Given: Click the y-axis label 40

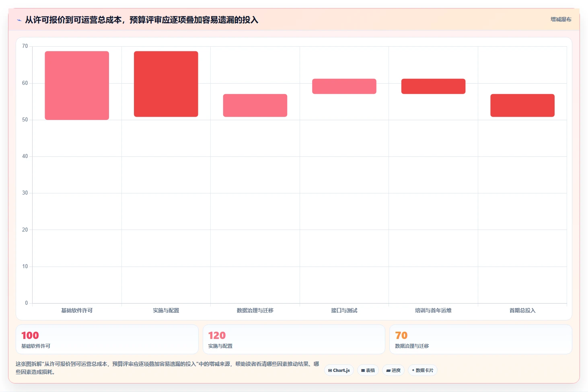Looking at the screenshot, I should tap(25, 156).
